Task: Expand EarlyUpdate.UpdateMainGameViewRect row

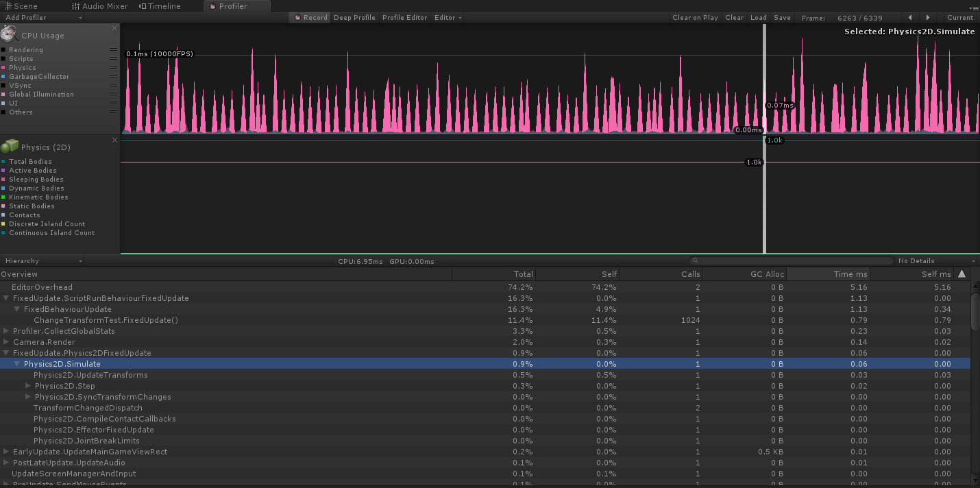Action: 6,452
